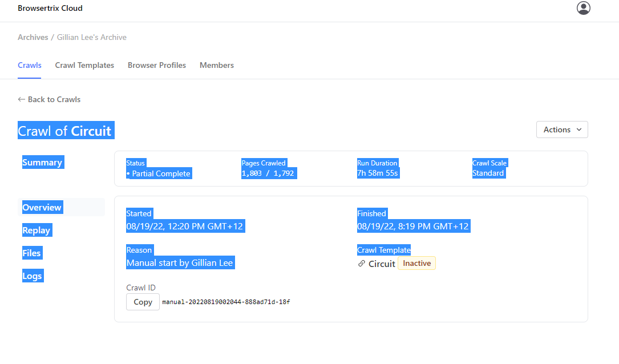Image resolution: width=619 pixels, height=364 pixels.
Task: Click the Inactive badge next to Circuit
Action: click(416, 263)
